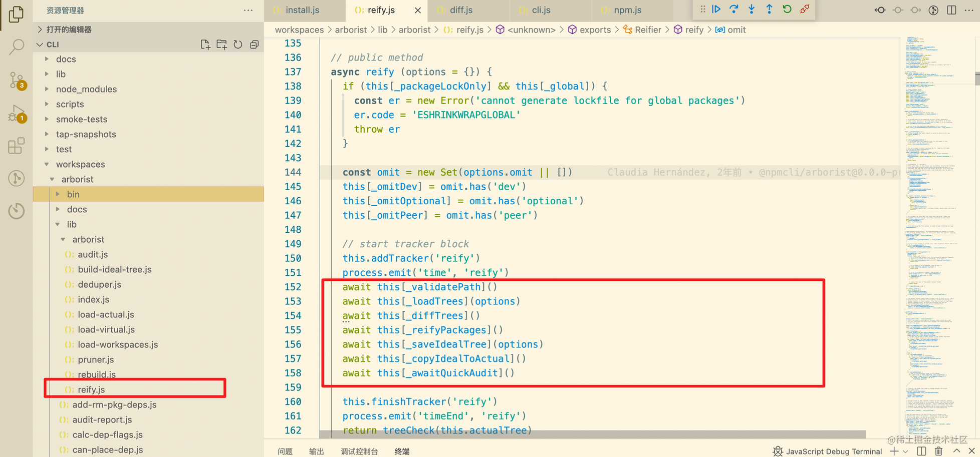Add a new terminal with plus icon

click(x=894, y=451)
